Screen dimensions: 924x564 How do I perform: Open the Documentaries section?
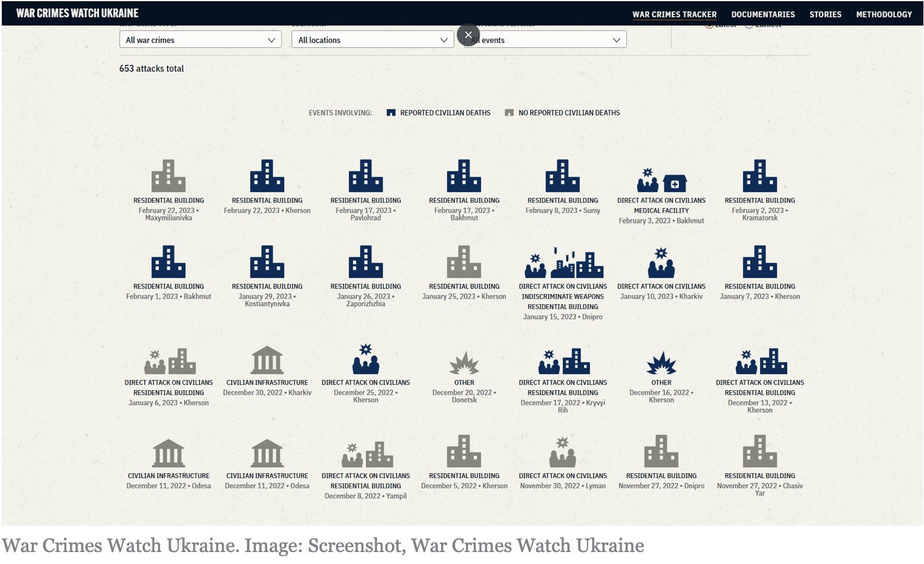(x=763, y=14)
